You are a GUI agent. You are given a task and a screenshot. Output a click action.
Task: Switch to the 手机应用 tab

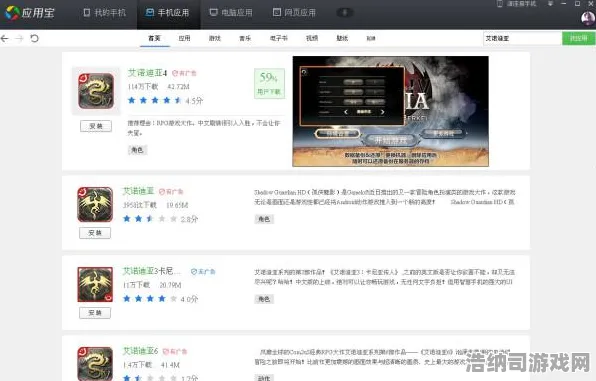(x=167, y=13)
